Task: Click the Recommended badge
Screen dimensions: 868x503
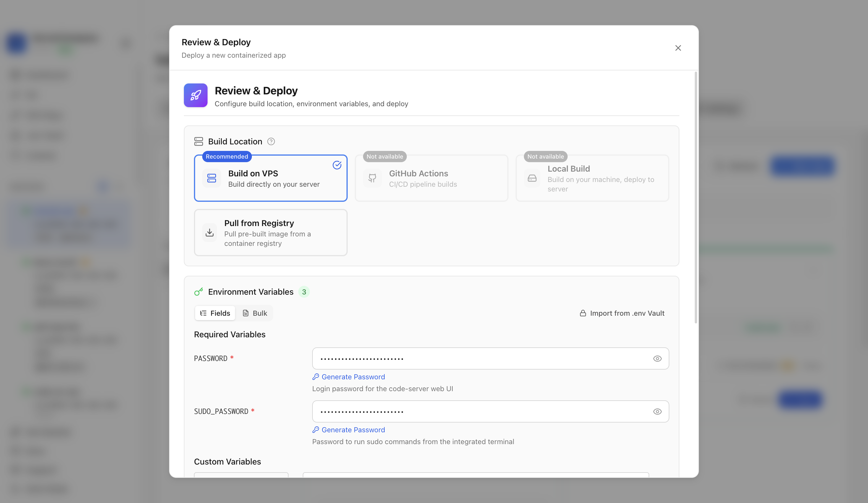Action: click(227, 157)
